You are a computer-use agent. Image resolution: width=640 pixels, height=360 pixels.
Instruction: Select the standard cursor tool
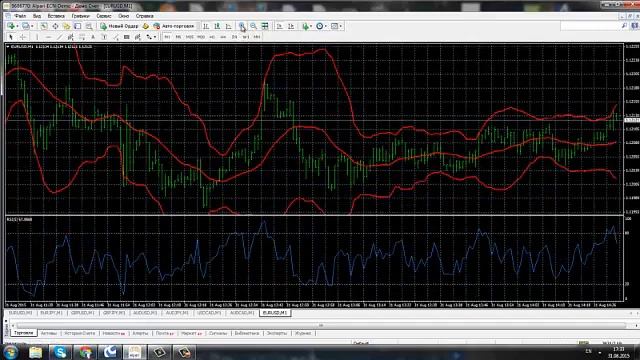[11, 37]
